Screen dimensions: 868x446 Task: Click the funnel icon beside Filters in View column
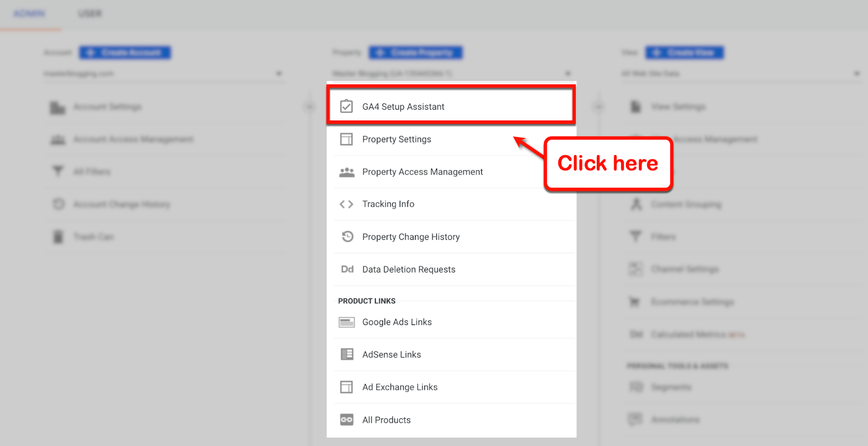[x=635, y=237]
